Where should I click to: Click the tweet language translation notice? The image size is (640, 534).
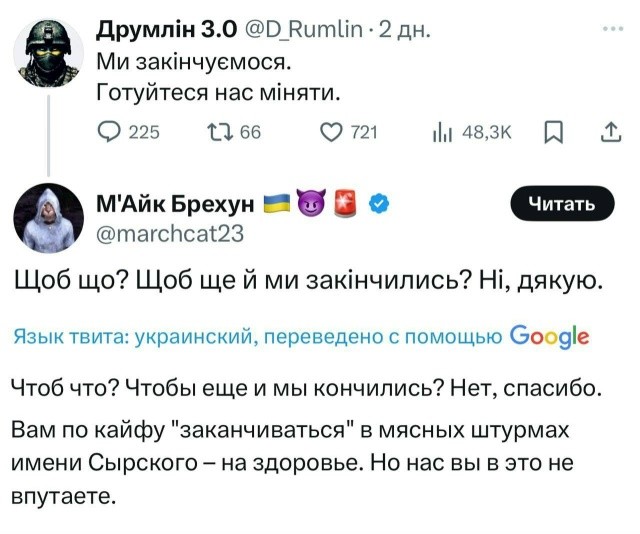(x=258, y=336)
